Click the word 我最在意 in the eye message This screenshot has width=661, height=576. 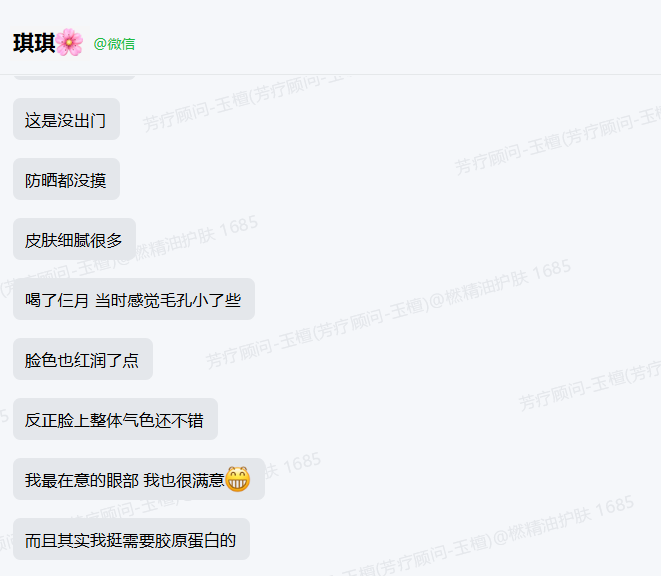click(x=57, y=480)
